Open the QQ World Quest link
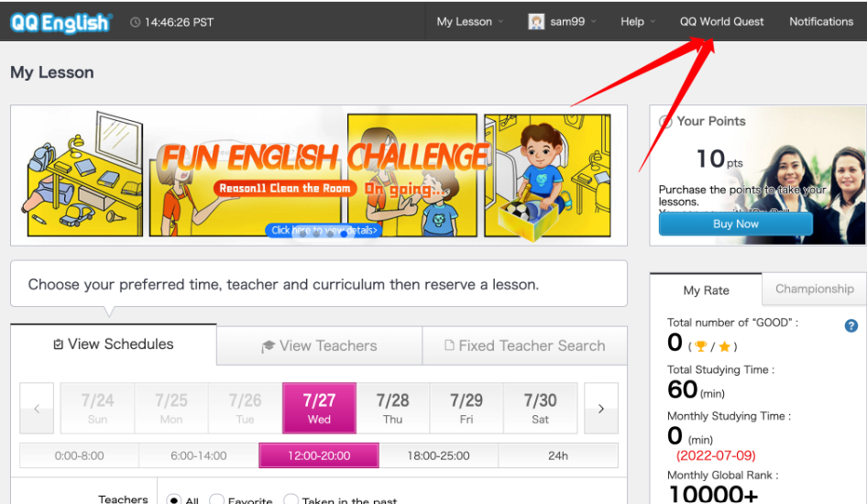The image size is (867, 504). click(x=721, y=22)
